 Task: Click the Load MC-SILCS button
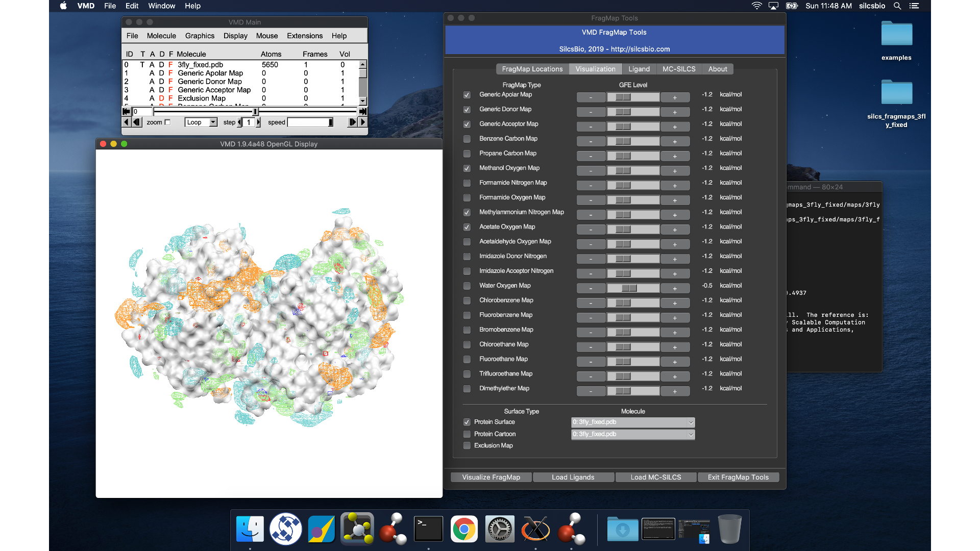655,477
